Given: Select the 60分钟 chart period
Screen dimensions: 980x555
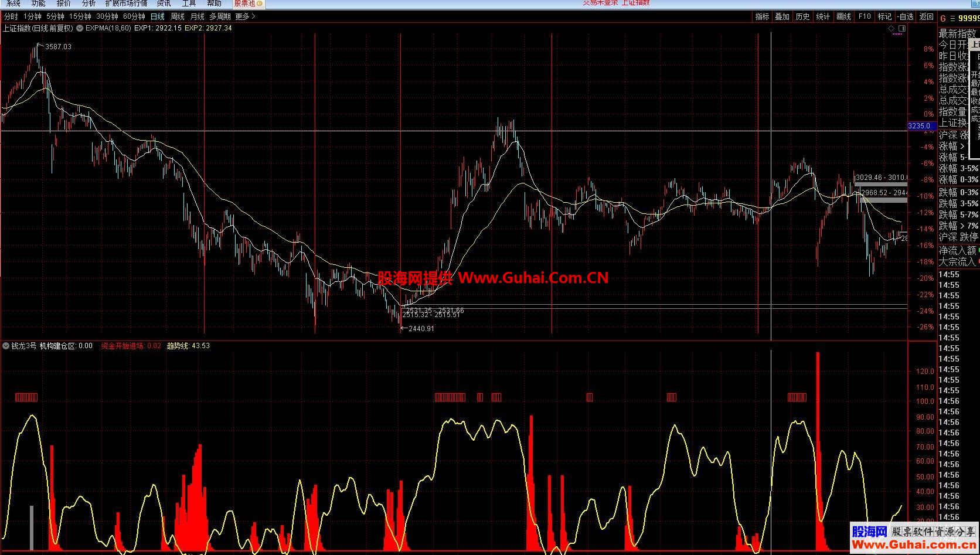Looking at the screenshot, I should point(134,16).
